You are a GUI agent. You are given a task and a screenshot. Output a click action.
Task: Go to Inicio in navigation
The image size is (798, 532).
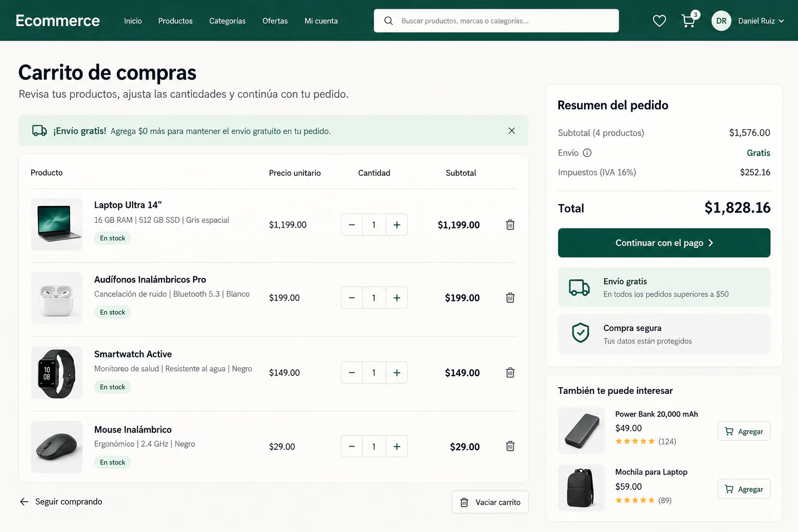coord(133,21)
